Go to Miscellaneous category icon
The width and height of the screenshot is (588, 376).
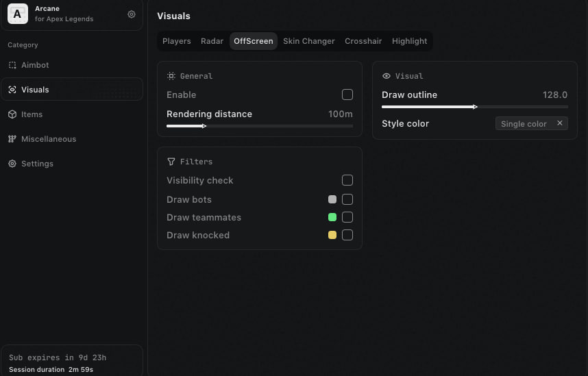tap(12, 139)
